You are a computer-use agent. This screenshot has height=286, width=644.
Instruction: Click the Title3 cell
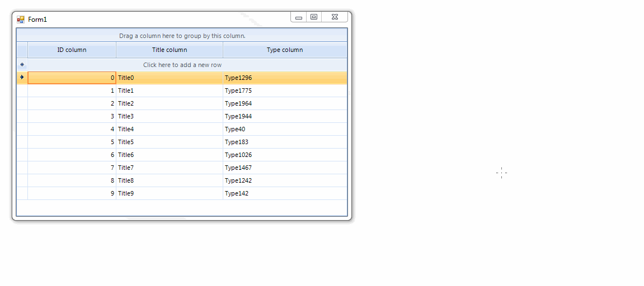coord(169,116)
